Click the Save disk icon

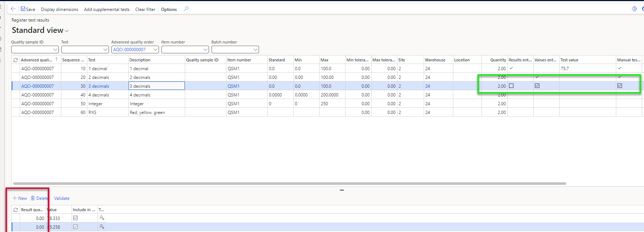(x=23, y=9)
